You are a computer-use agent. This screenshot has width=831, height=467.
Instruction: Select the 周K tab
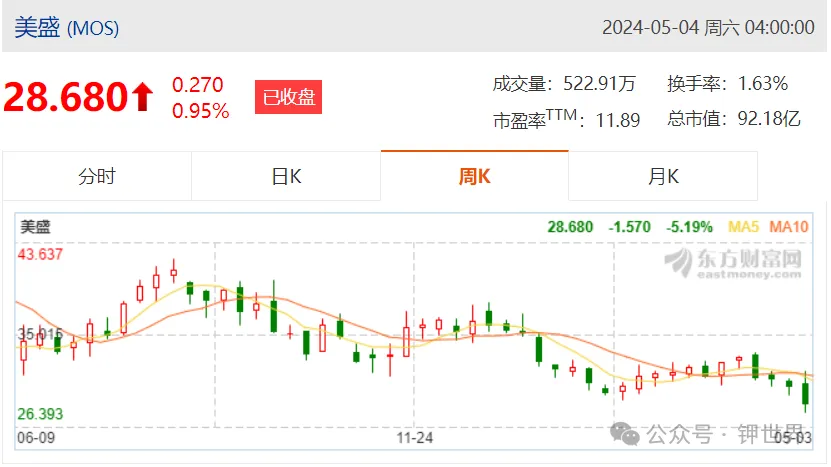click(x=474, y=176)
